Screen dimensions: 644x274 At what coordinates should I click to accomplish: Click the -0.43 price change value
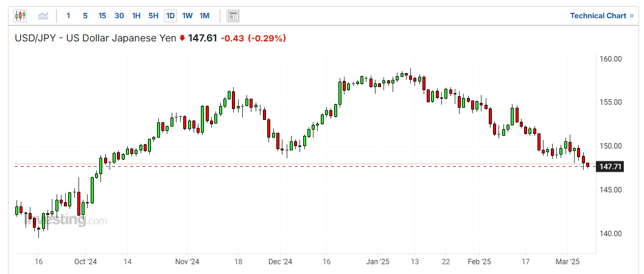[x=232, y=38]
